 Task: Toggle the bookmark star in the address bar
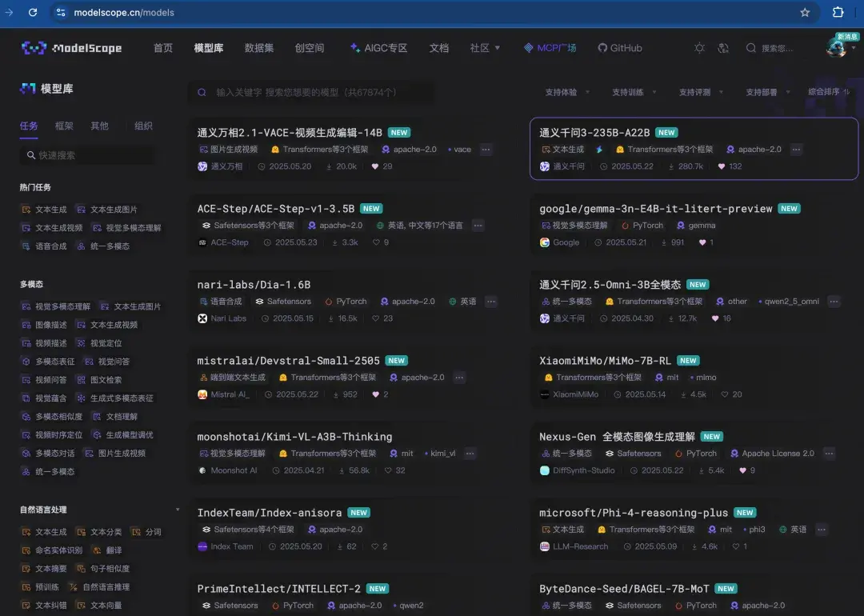click(x=806, y=12)
